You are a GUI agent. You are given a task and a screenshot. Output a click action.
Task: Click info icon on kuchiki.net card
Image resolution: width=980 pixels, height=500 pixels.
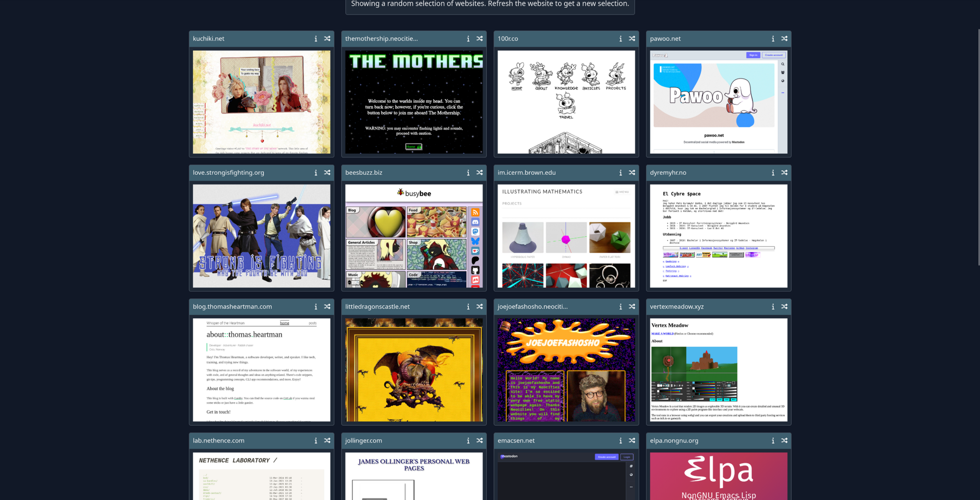coord(316,39)
